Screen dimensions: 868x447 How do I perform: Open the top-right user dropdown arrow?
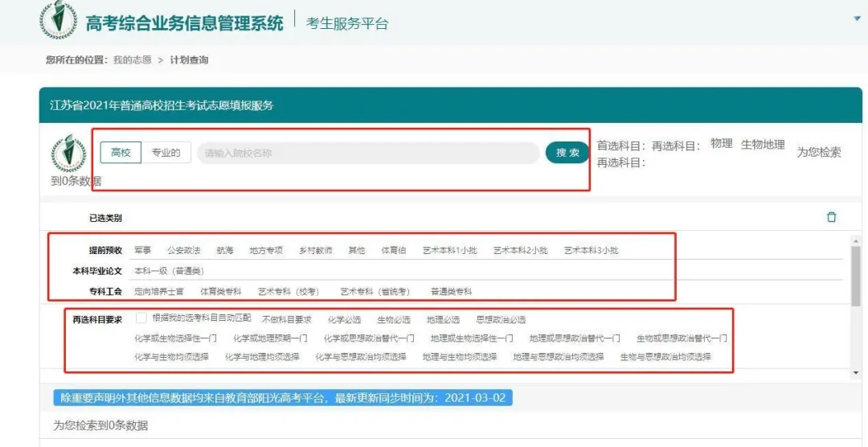pyautogui.click(x=858, y=18)
